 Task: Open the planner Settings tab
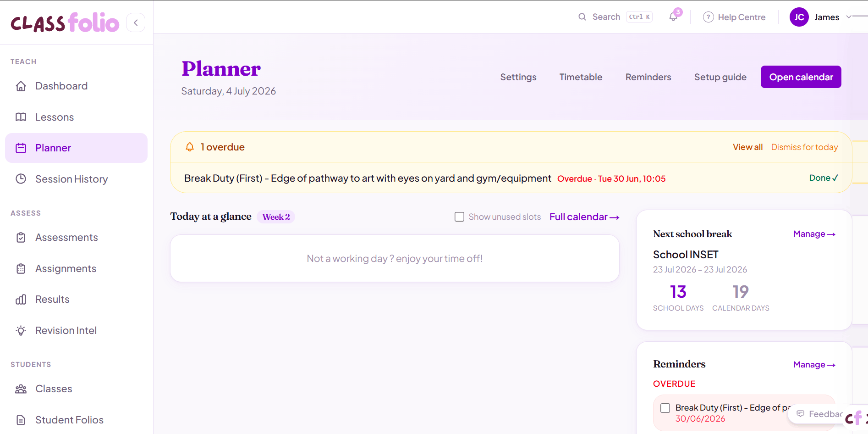(518, 77)
